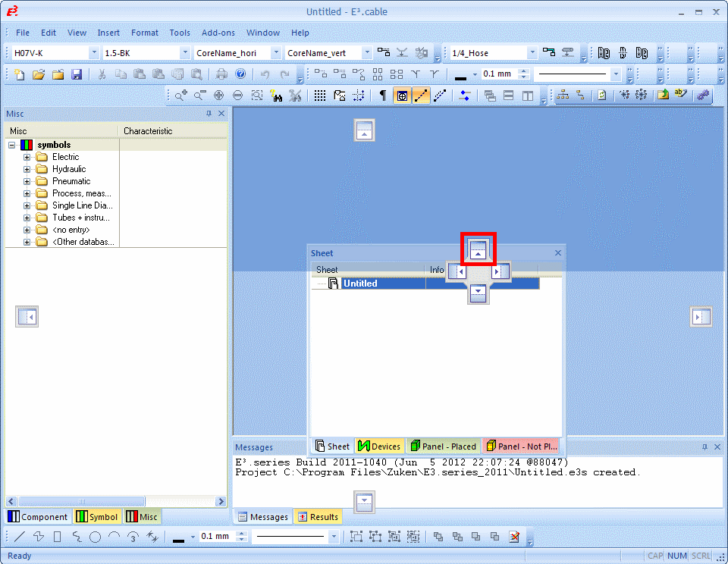Open the bottom toolbar line color swatch
728x564 pixels.
pyautogui.click(x=179, y=537)
